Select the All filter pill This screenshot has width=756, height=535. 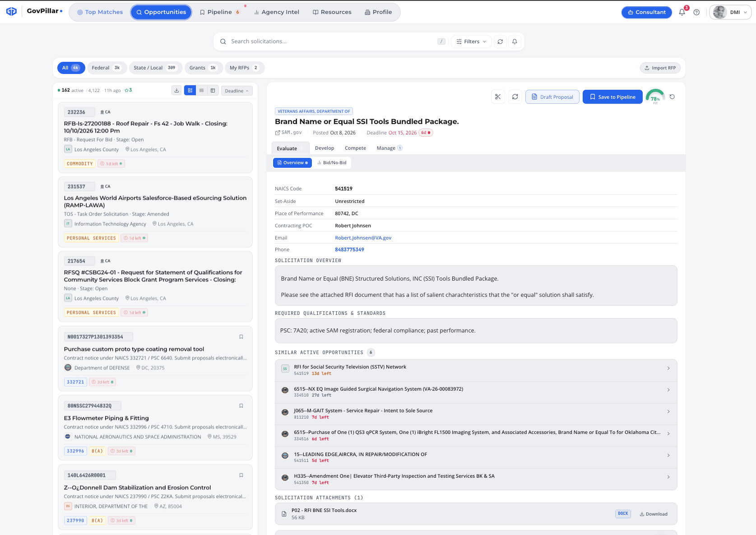point(71,68)
